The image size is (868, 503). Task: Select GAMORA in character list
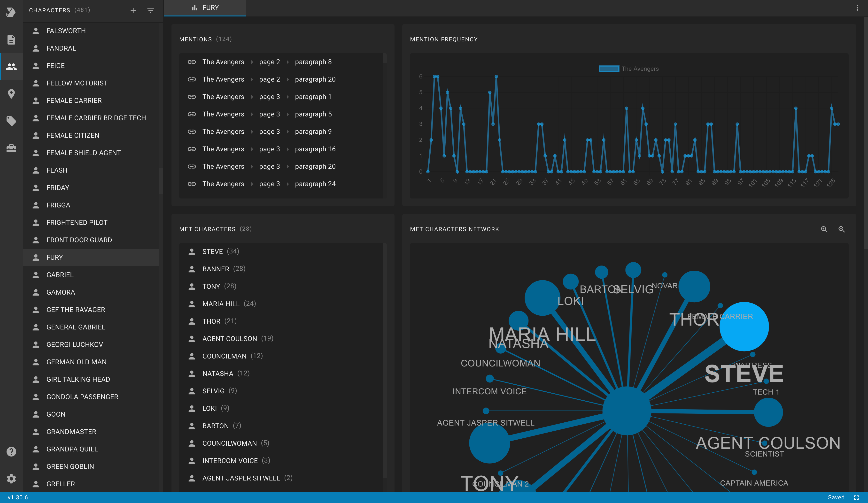pos(91,292)
